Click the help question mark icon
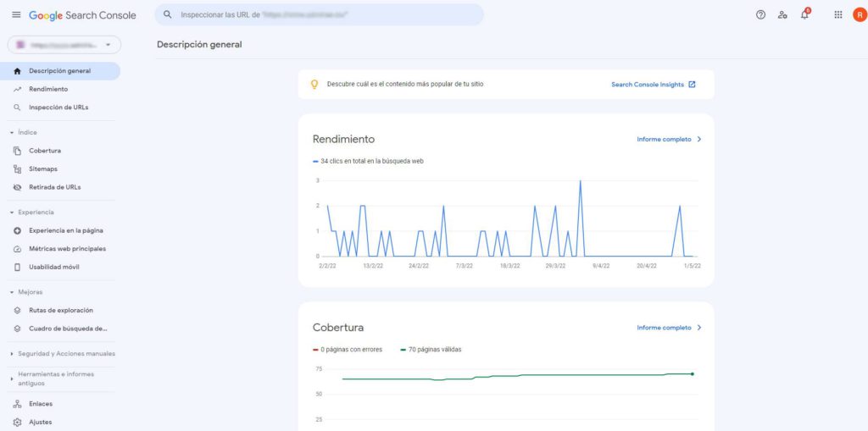The height and width of the screenshot is (431, 868). tap(760, 15)
